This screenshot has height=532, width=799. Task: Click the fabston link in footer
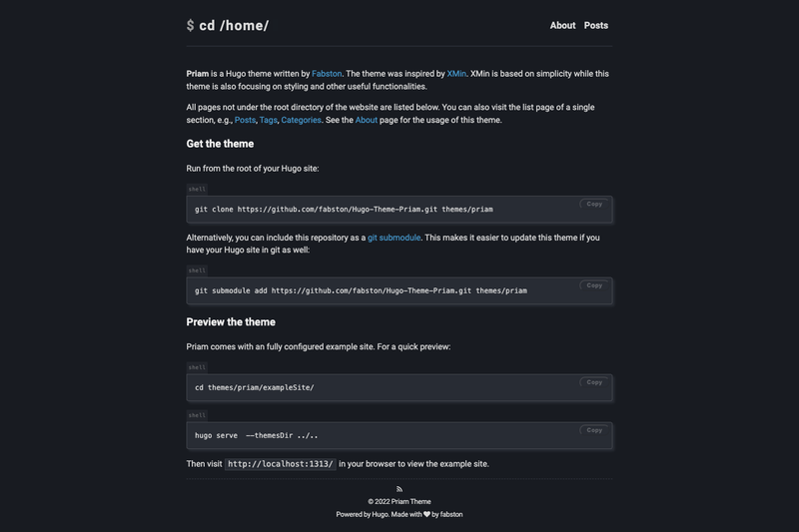tap(451, 514)
